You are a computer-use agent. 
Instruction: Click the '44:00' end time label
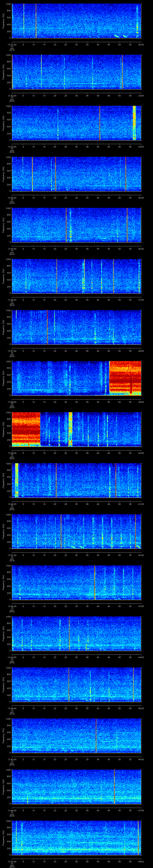click(x=141, y=657)
